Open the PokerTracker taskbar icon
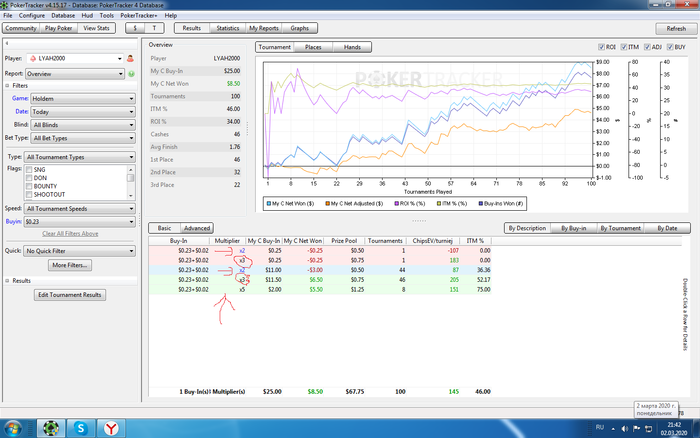Viewport: 700px width, 438px height. coord(51,428)
